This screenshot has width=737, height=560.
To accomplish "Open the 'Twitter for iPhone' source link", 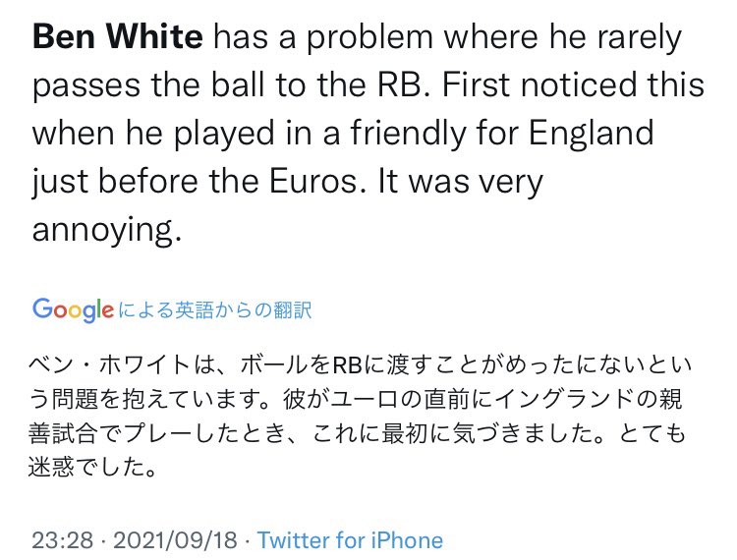I will point(350,539).
